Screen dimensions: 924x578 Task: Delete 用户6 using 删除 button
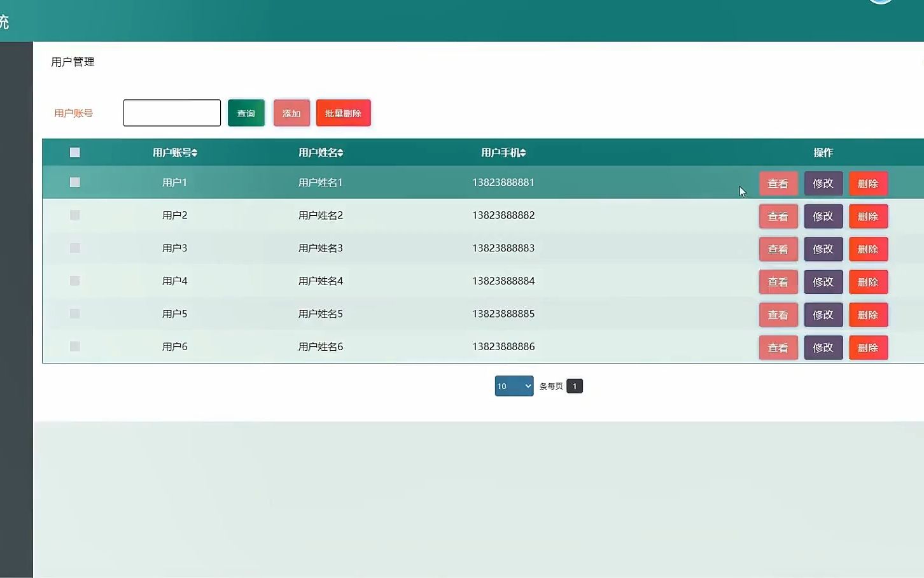869,348
